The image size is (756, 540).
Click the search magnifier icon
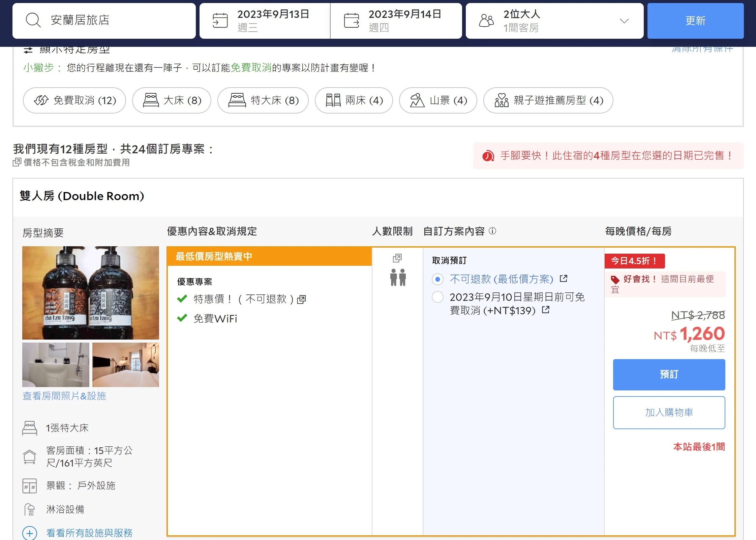coord(33,20)
